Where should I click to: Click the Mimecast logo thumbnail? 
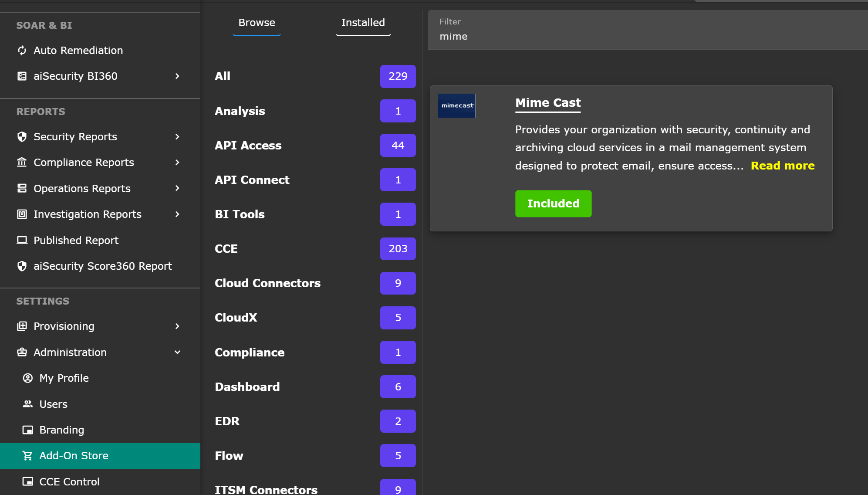[x=456, y=106]
